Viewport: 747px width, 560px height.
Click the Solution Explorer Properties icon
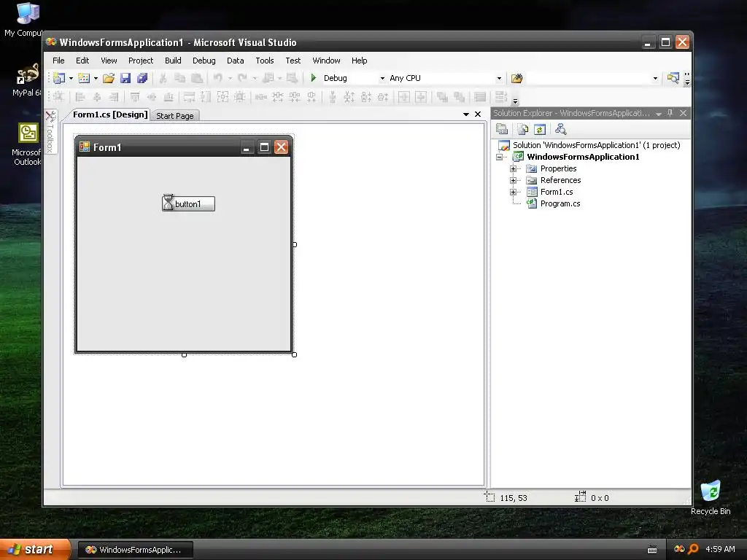(x=502, y=129)
